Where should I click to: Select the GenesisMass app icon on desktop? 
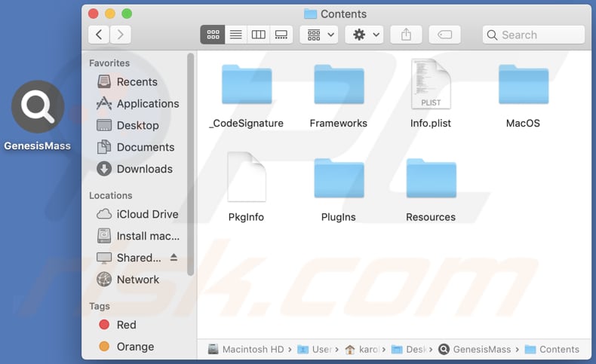(38, 107)
